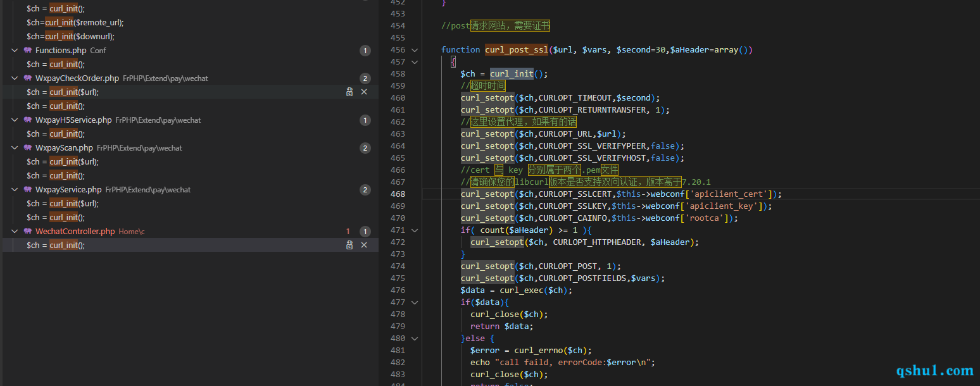This screenshot has width=980, height=386.
Task: Open the curl_init($url) match under WxpayScan.php
Action: tap(63, 161)
